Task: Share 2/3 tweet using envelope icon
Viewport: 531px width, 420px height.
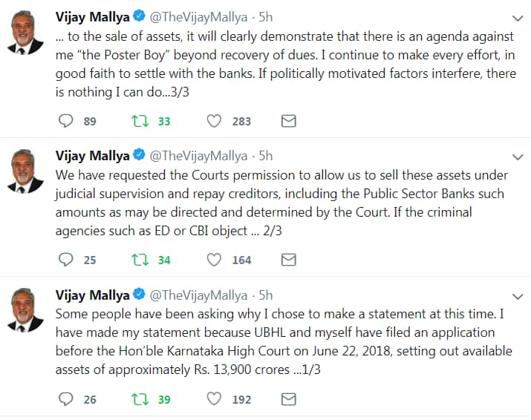Action: (x=288, y=260)
